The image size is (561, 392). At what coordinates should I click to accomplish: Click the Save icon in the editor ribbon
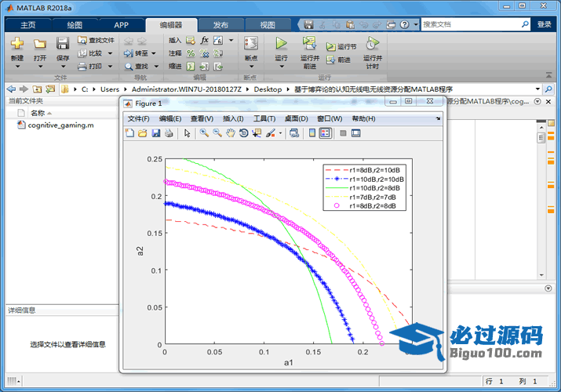click(x=63, y=44)
